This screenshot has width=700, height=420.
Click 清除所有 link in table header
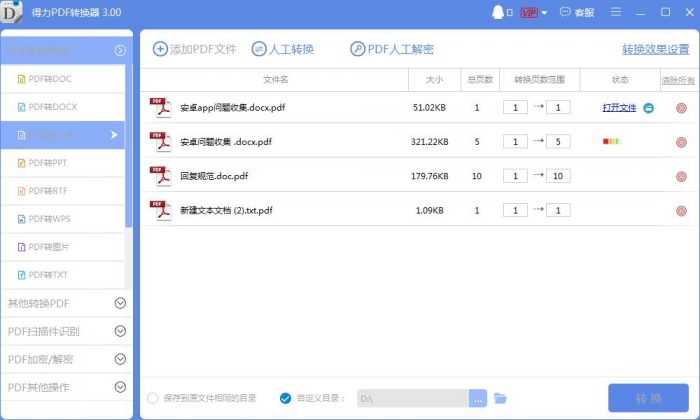pos(678,80)
